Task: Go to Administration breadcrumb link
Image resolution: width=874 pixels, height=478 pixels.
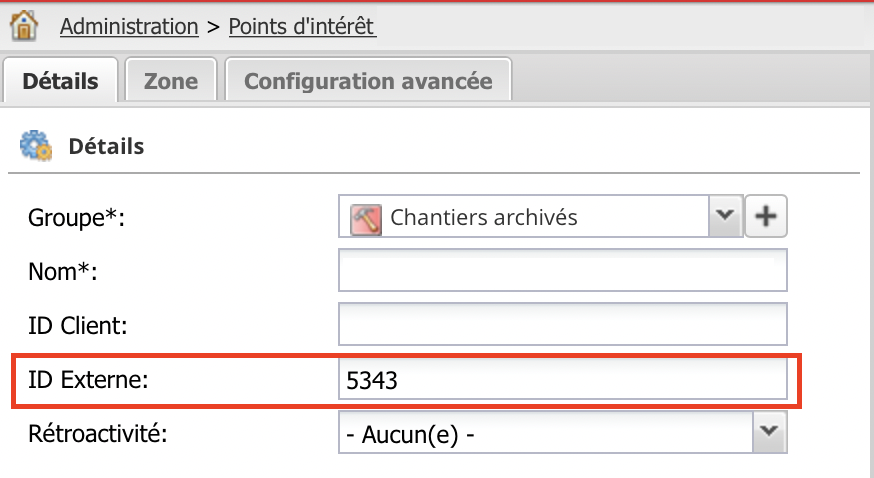Action: (x=129, y=26)
